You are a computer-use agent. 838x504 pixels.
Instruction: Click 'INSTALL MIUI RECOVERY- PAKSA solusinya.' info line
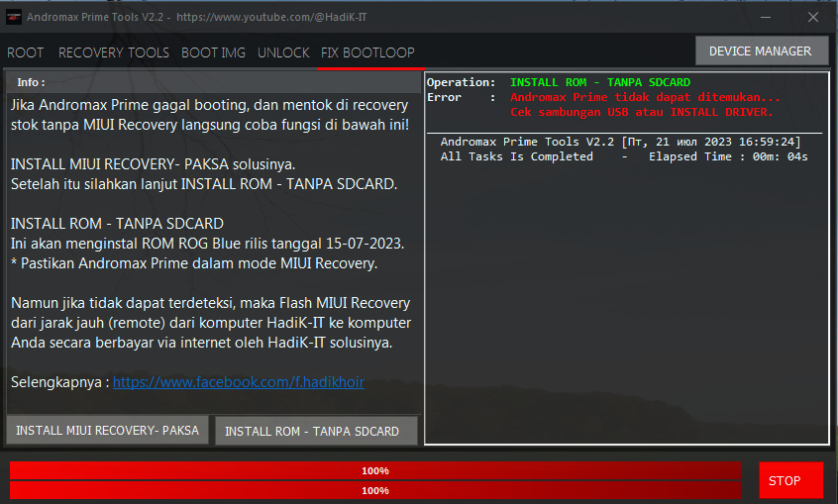coord(153,164)
